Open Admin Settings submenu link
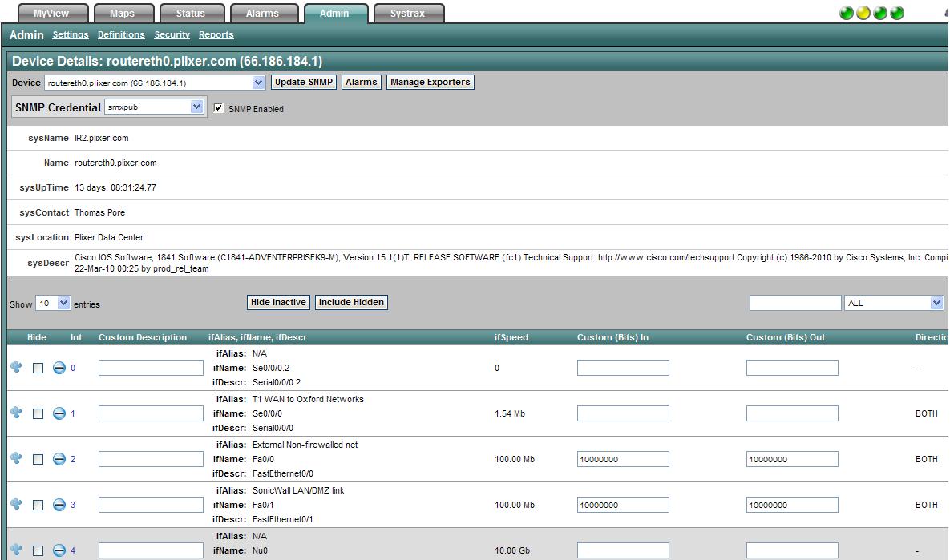The height and width of the screenshot is (560, 950). coord(71,34)
